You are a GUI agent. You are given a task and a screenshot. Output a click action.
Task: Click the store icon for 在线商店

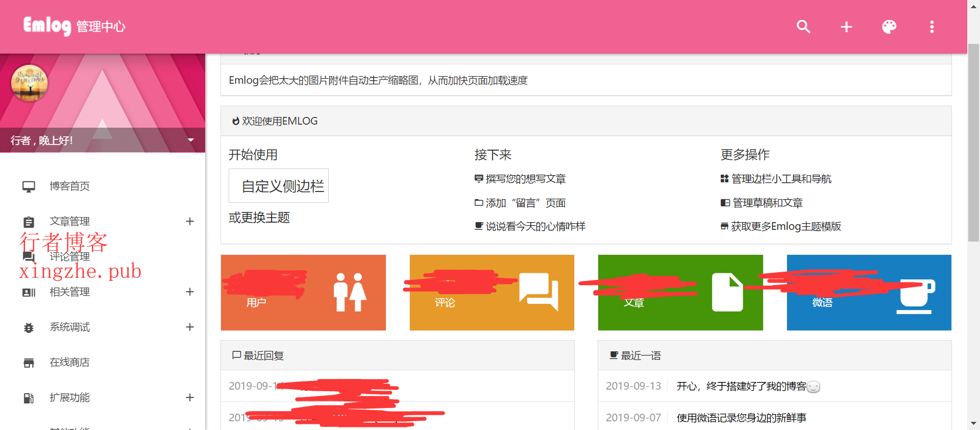[x=29, y=363]
